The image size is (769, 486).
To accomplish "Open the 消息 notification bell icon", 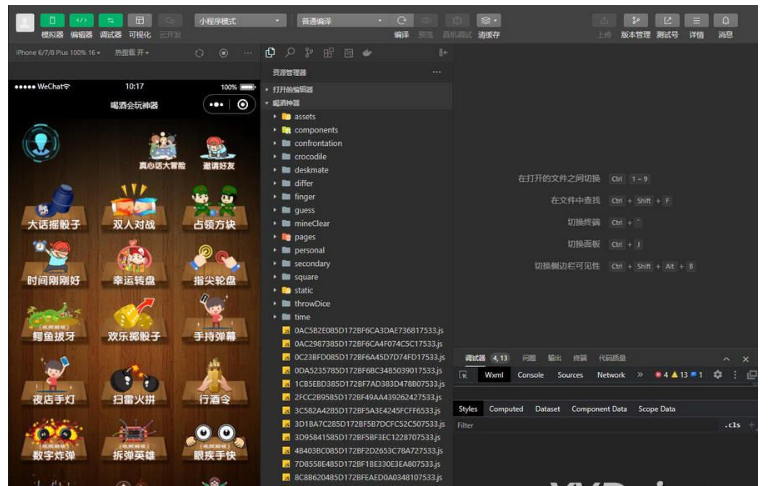I will (x=725, y=20).
